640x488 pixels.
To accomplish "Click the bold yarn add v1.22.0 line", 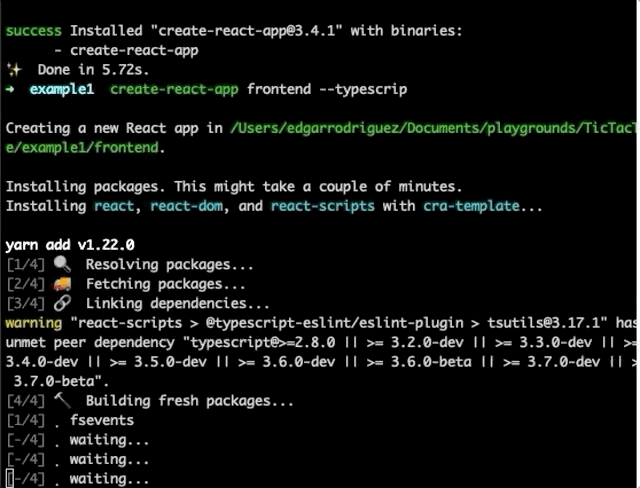I will tap(70, 245).
